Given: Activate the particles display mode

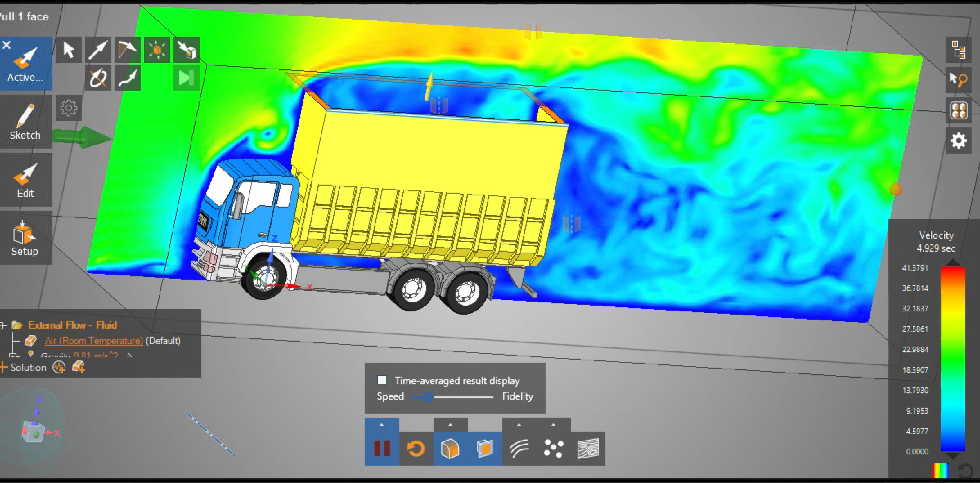Looking at the screenshot, I should [553, 449].
